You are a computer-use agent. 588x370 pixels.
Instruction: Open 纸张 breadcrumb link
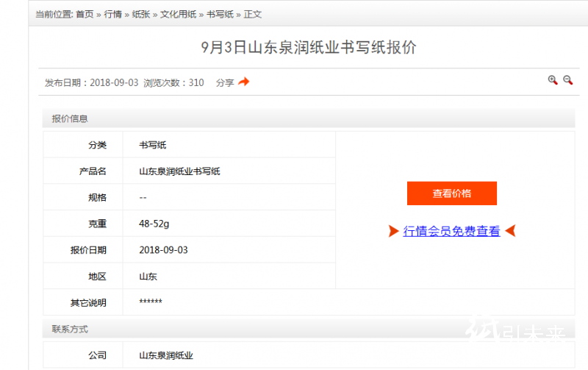(141, 14)
